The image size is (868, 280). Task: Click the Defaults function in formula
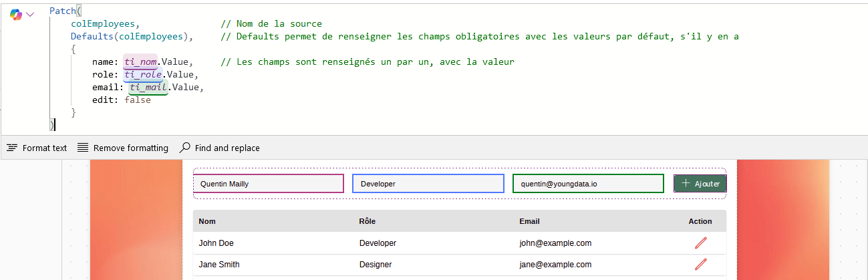(x=92, y=37)
